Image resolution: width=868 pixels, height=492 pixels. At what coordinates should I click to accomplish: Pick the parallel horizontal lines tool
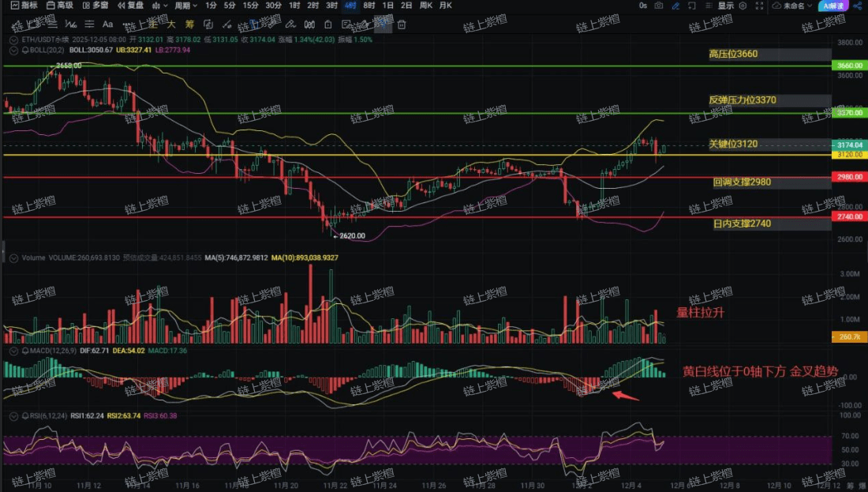(x=89, y=24)
